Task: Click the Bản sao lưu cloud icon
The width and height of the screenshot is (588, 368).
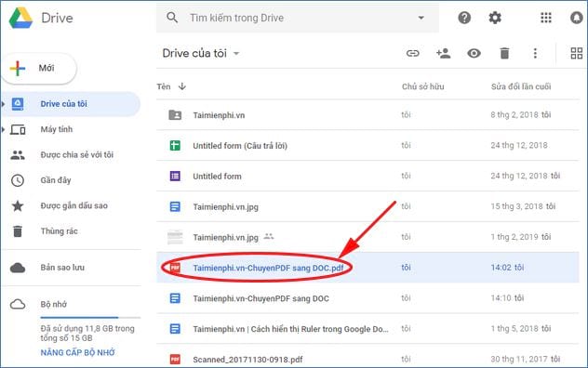Action: (18, 268)
